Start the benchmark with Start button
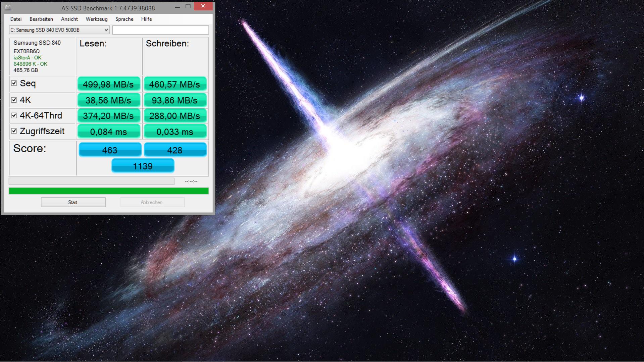 point(73,202)
